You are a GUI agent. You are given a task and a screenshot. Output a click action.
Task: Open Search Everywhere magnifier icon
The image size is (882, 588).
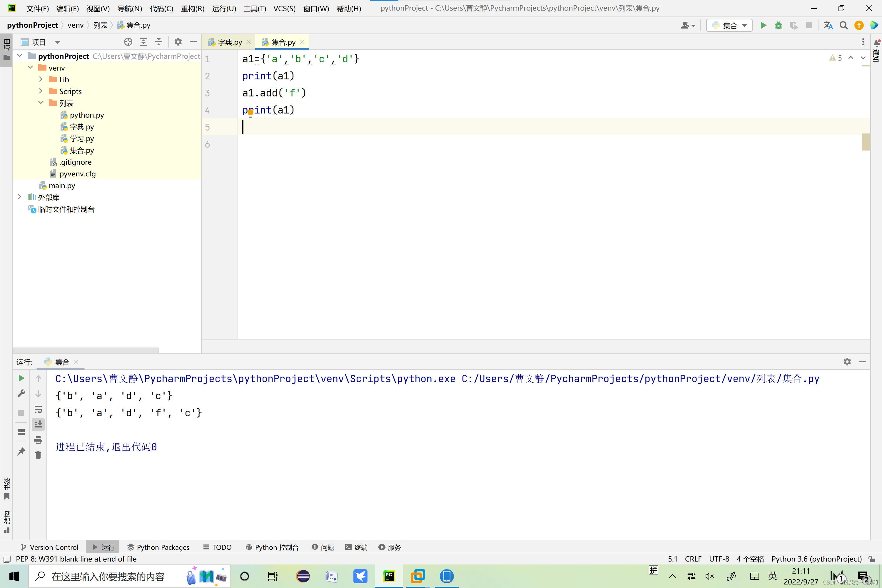843,25
